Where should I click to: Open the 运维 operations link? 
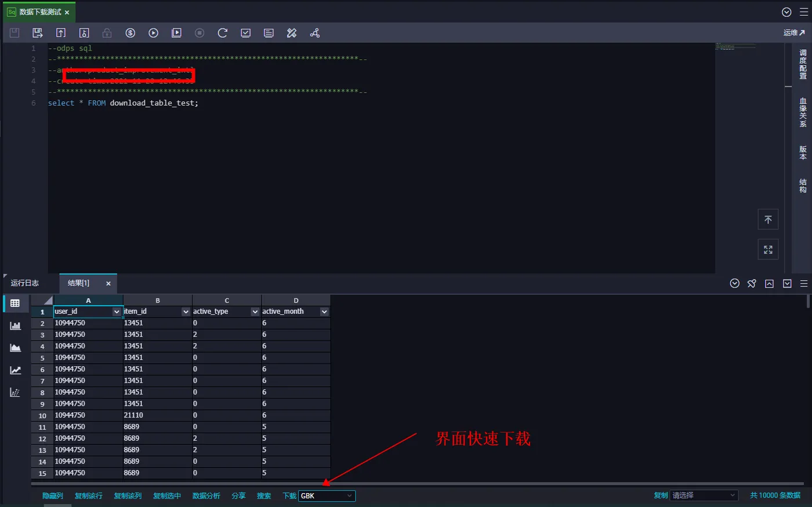tap(794, 33)
